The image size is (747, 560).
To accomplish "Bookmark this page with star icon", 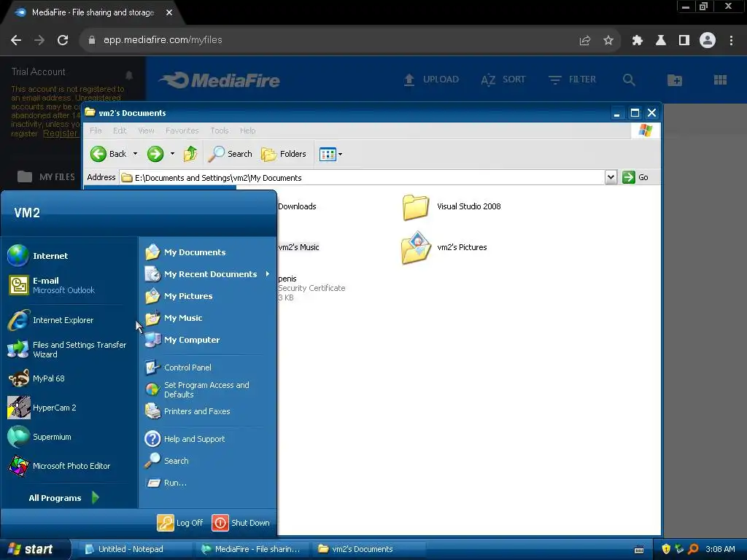I will 608,40.
